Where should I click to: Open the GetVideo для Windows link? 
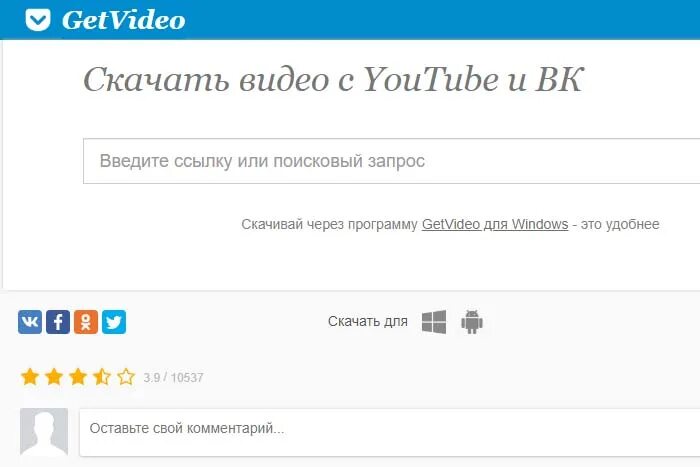[495, 224]
